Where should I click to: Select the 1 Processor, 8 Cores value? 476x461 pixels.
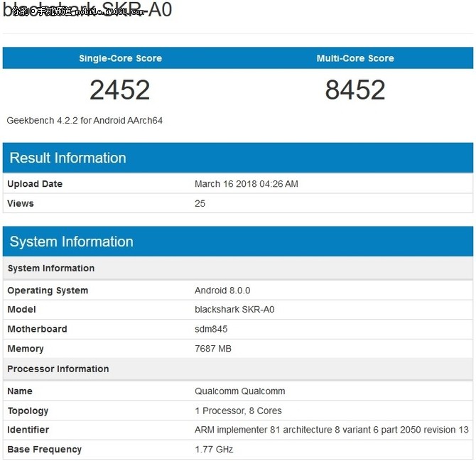click(238, 411)
